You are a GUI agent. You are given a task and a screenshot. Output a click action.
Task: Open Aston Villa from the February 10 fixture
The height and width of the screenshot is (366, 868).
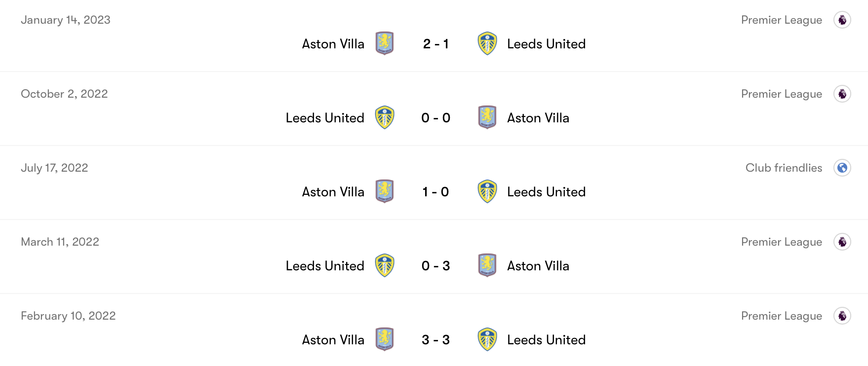332,339
